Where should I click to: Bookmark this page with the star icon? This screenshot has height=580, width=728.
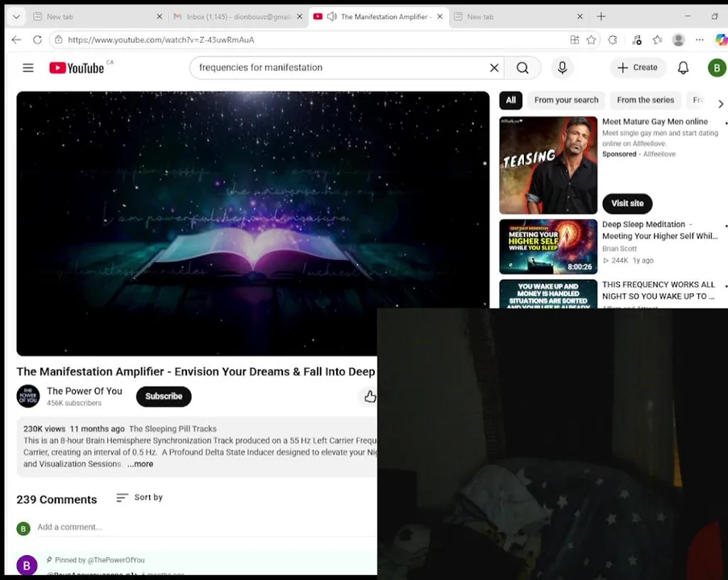[x=591, y=40]
